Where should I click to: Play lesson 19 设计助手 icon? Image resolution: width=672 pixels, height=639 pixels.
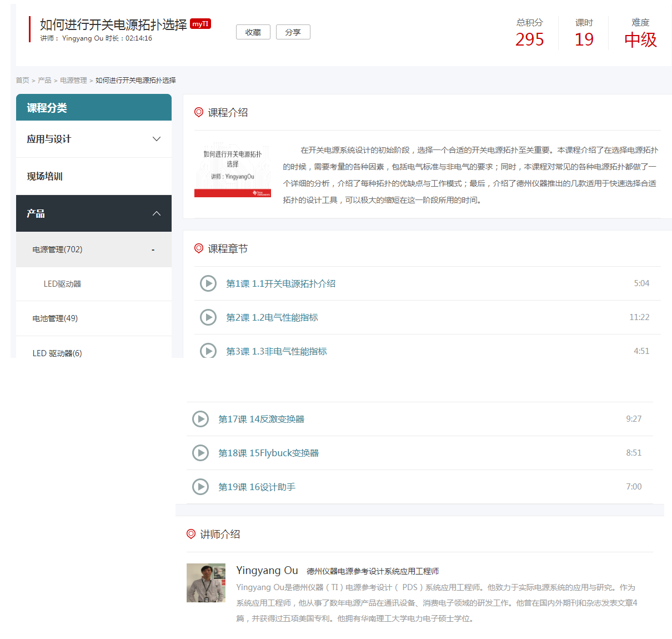(x=200, y=487)
